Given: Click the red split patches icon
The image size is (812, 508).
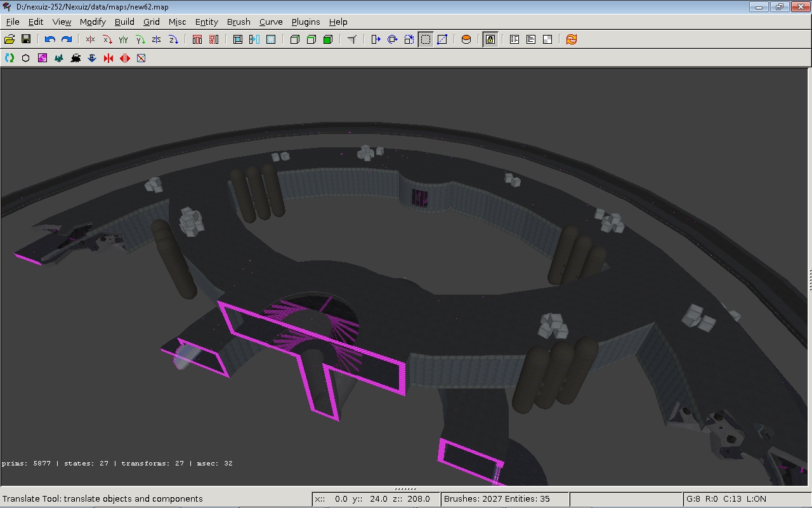Looking at the screenshot, I should tap(125, 58).
